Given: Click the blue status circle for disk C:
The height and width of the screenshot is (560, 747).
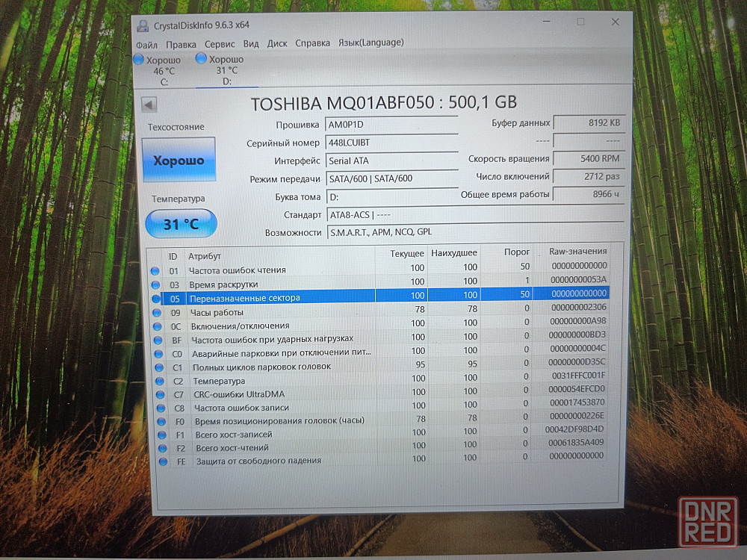Looking at the screenshot, I should click(x=139, y=60).
